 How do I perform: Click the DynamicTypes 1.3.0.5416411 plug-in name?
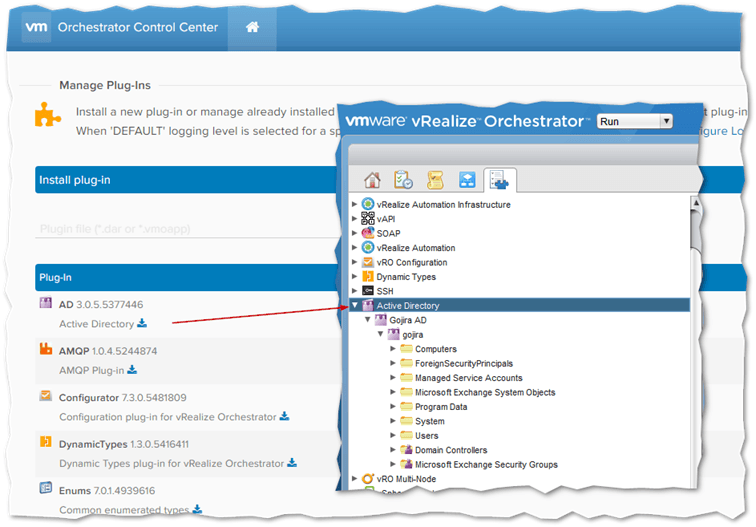[x=124, y=444]
